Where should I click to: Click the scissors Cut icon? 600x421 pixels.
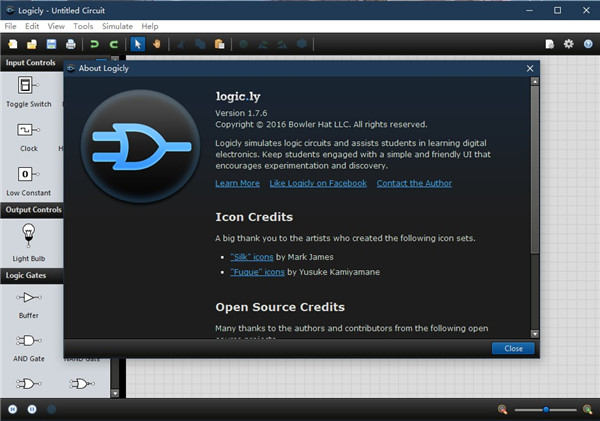point(181,44)
